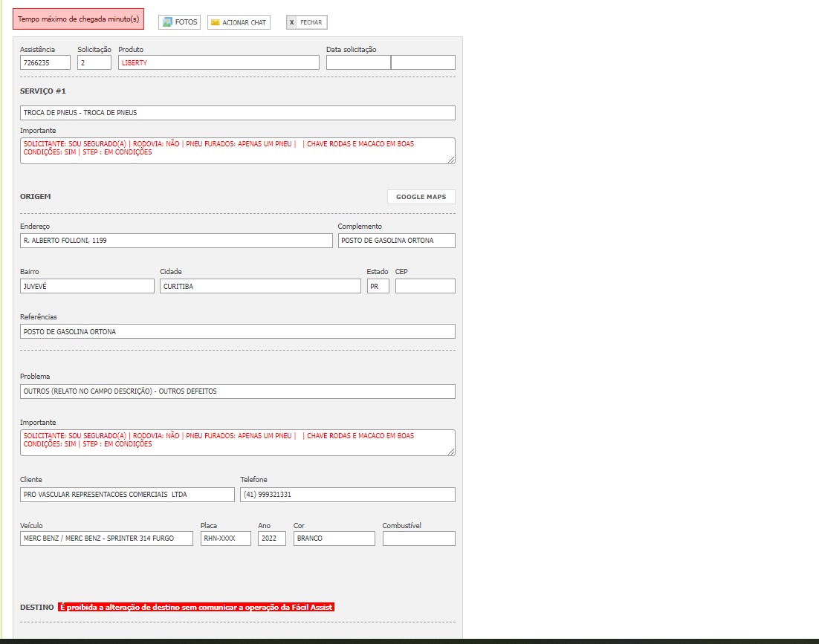
Task: Click the Problema field OUTROS DEFEITOS
Action: 238,391
